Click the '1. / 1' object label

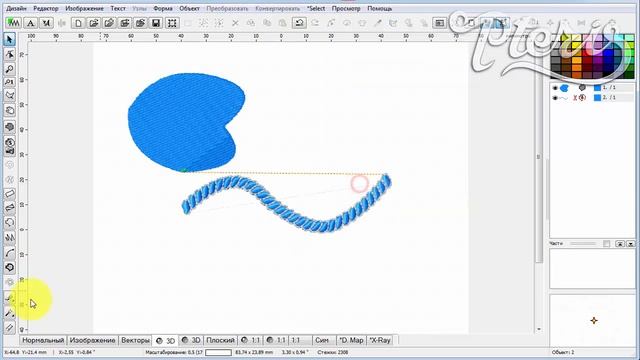(x=609, y=88)
